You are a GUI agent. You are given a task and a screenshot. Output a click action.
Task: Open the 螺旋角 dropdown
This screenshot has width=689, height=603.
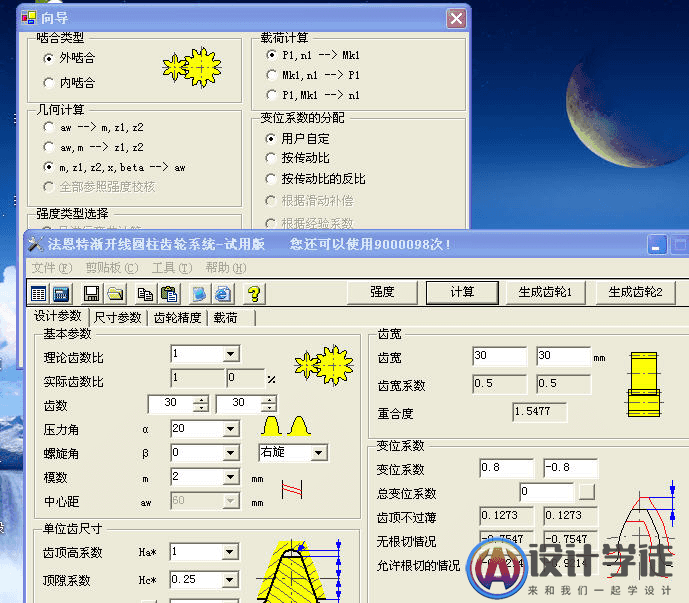click(x=230, y=453)
